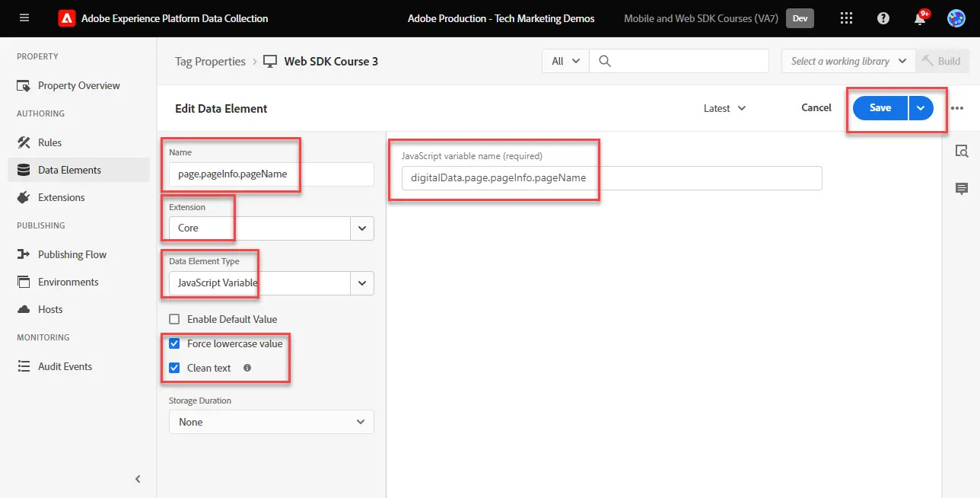Open the Latest revision dropdown
980x498 pixels.
pos(724,108)
